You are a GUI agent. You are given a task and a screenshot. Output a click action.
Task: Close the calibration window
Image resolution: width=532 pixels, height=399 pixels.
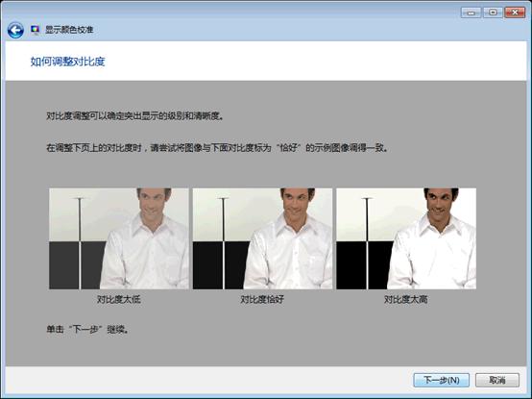pos(515,12)
